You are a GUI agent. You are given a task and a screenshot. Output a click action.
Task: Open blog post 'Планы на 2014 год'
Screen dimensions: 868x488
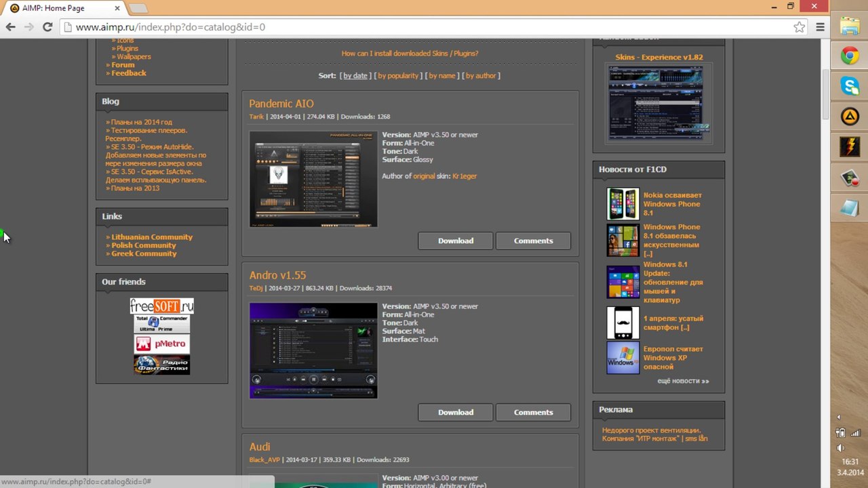[x=142, y=123]
